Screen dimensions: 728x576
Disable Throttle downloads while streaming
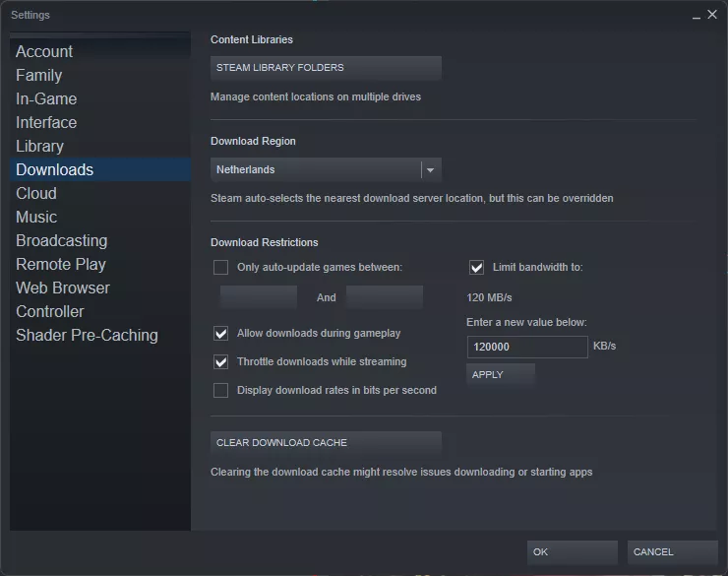(x=220, y=362)
